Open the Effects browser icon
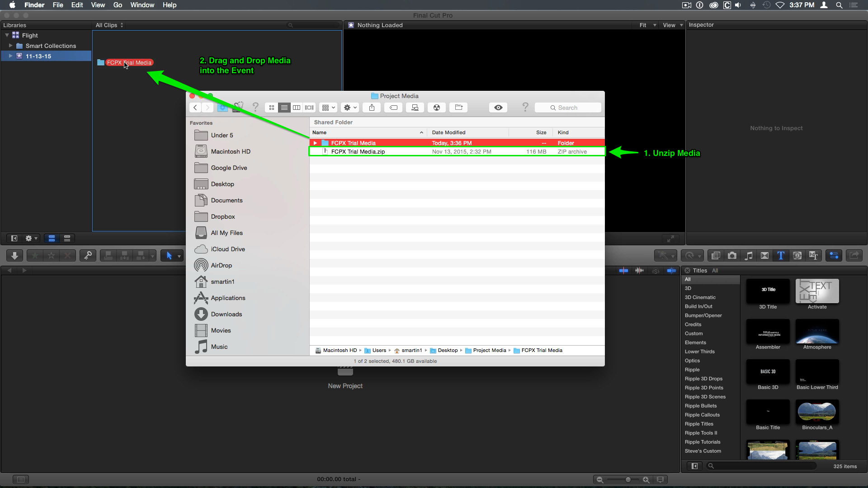 tap(716, 256)
